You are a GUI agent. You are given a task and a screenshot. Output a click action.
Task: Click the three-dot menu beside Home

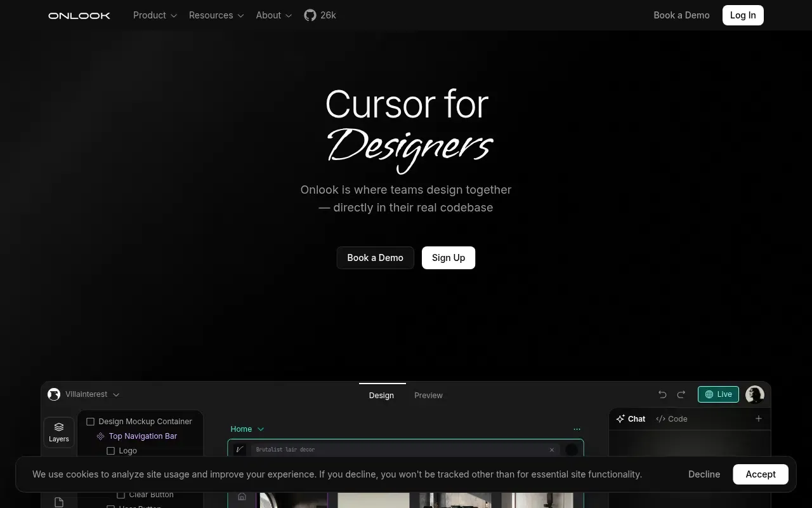pyautogui.click(x=577, y=429)
